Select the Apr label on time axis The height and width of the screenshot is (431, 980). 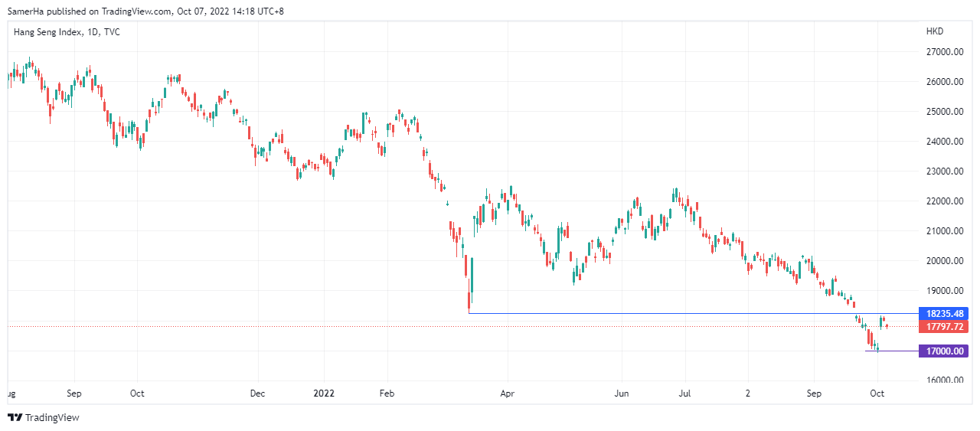pos(507,393)
